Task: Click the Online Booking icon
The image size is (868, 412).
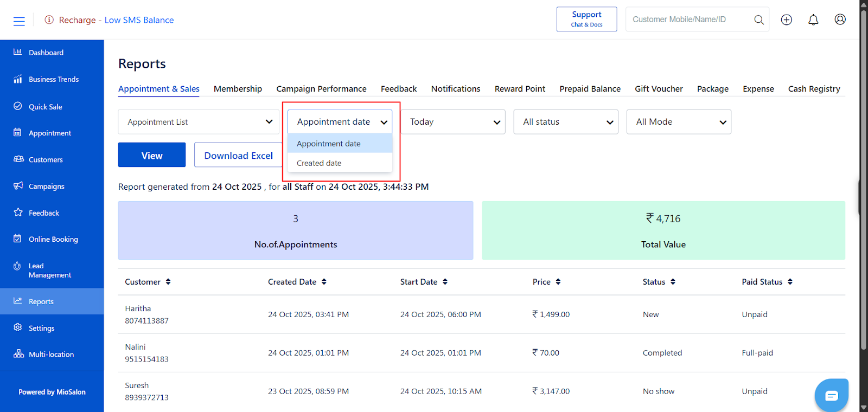Action: [18, 239]
